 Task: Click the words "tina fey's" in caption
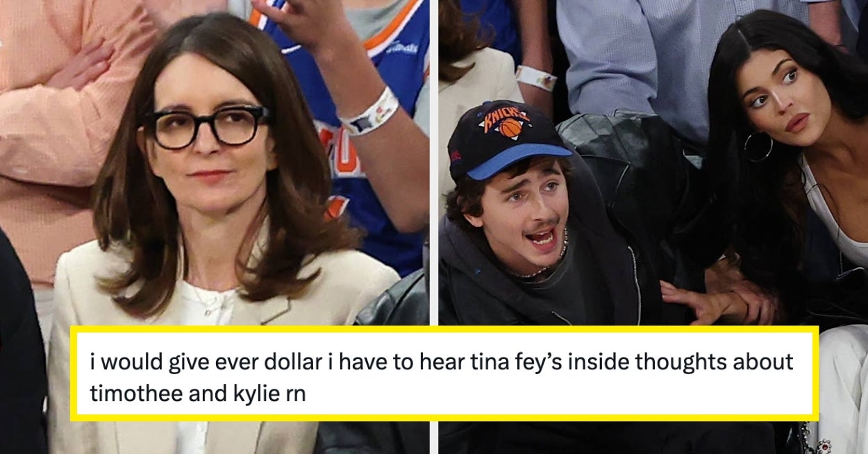tap(510, 362)
